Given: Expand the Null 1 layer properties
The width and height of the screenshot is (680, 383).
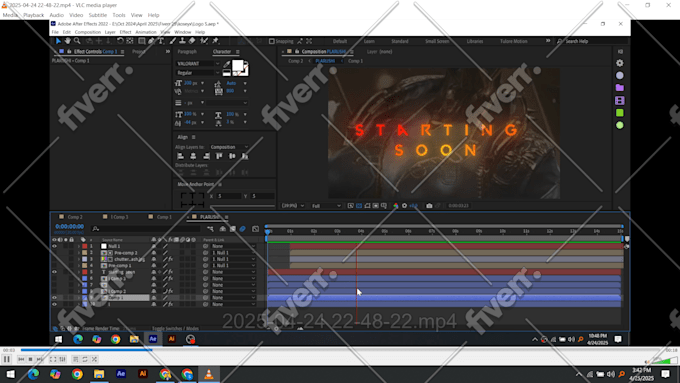Looking at the screenshot, I should [79, 246].
